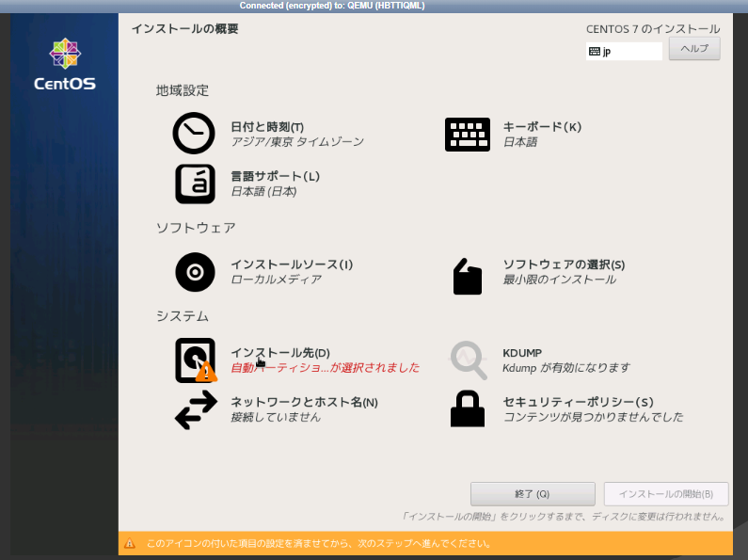Open 日付と時刻(T) label
Screen dimensions: 748x560
pyautogui.click(x=267, y=127)
